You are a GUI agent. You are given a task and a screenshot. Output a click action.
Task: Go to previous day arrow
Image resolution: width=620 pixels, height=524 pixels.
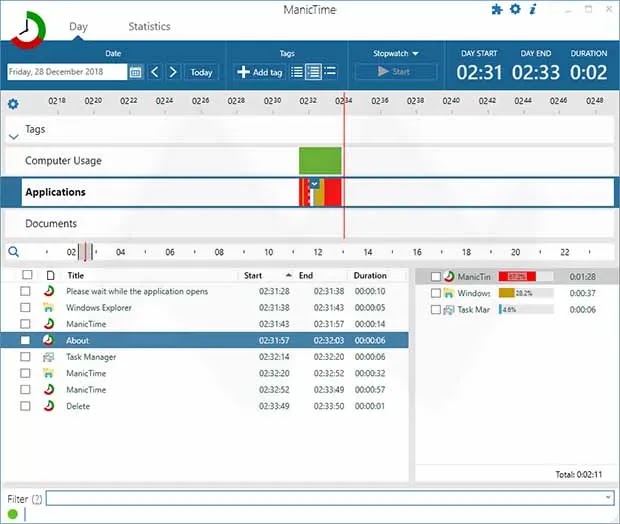click(x=155, y=72)
